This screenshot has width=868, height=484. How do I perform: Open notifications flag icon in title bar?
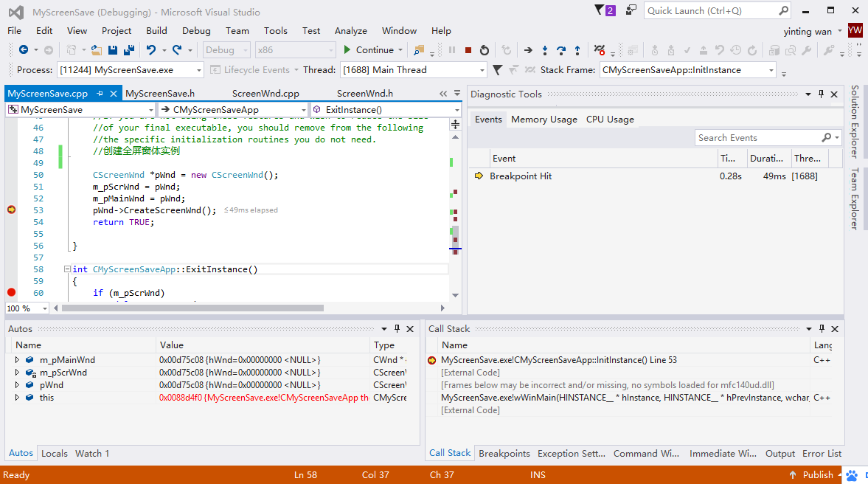pyautogui.click(x=600, y=10)
